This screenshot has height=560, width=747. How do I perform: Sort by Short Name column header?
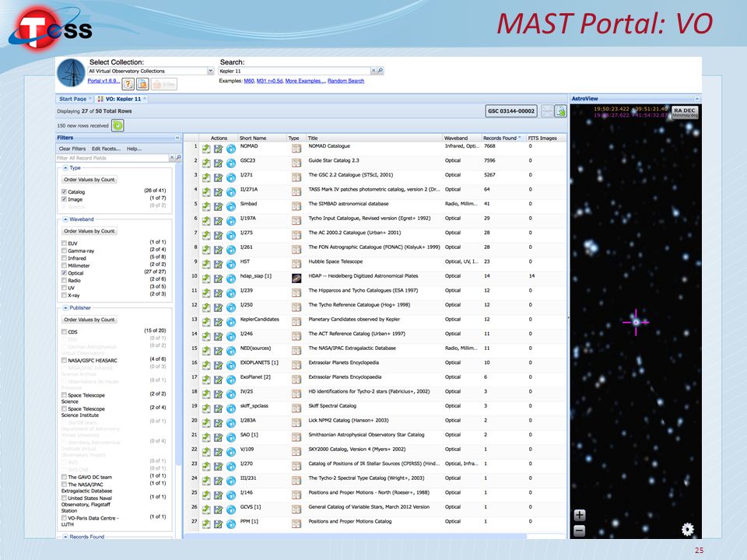pos(261,138)
